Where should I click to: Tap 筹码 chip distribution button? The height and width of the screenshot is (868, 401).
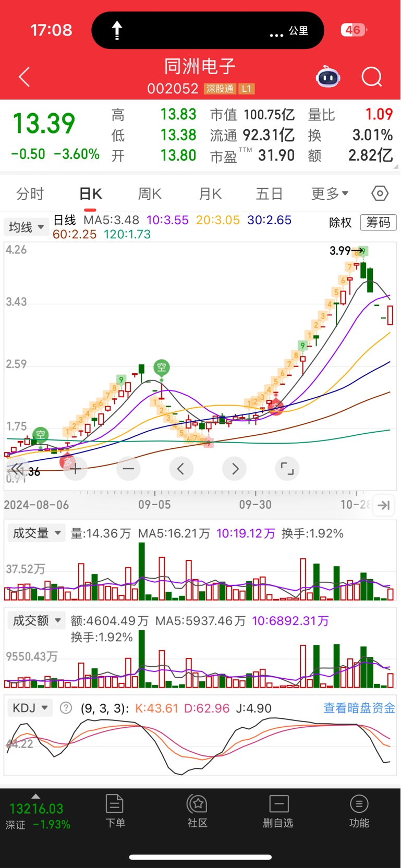coord(379,223)
